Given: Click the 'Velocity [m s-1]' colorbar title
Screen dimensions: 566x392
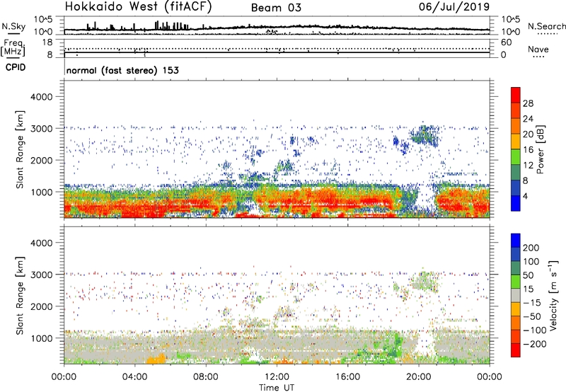Looking at the screenshot, I should (553, 295).
